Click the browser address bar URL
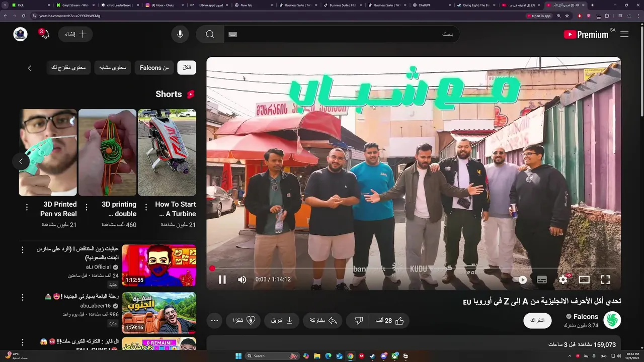644x362 pixels. click(70, 16)
